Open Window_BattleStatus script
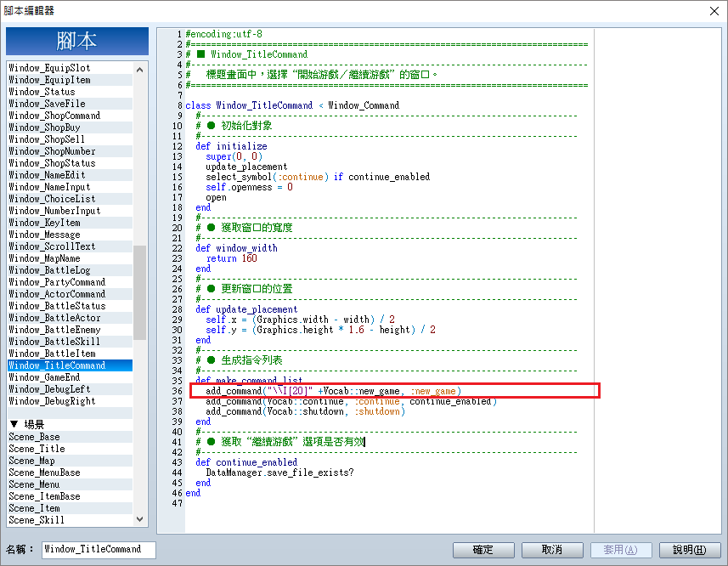 (71, 305)
